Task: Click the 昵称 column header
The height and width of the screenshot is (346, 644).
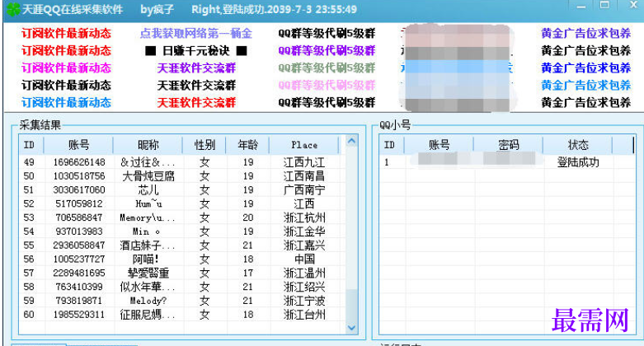Action: click(148, 145)
